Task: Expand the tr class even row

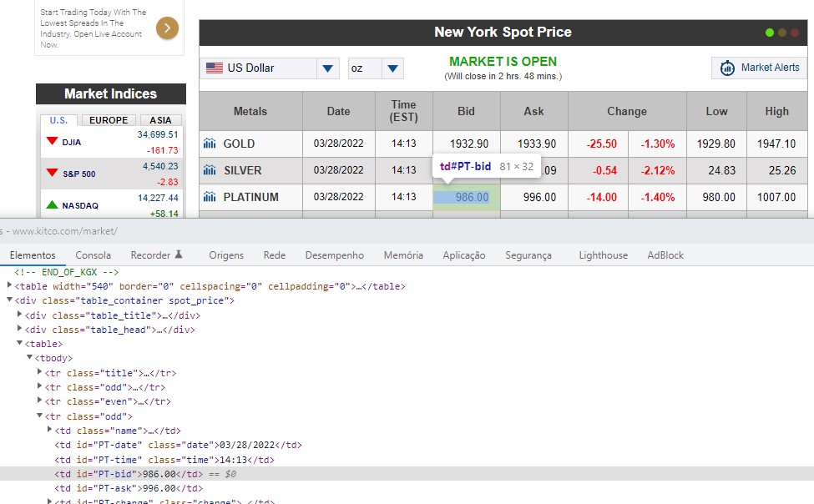Action: [x=39, y=401]
